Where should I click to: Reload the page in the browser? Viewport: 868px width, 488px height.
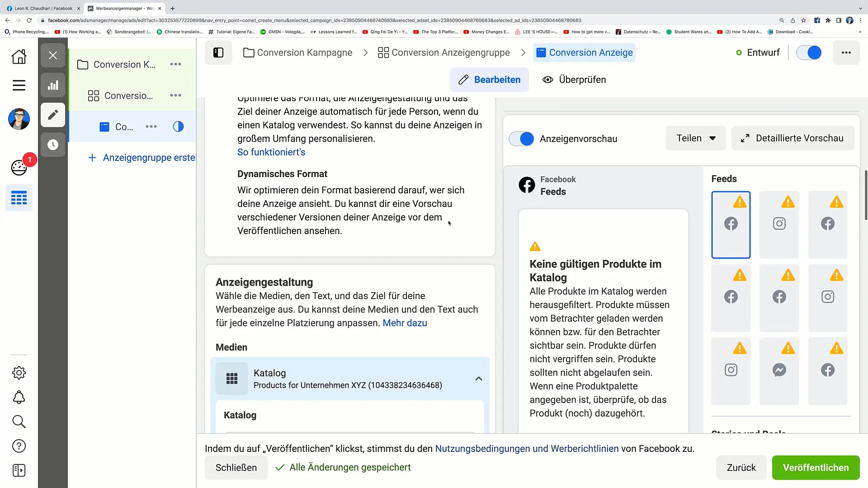pyautogui.click(x=29, y=20)
